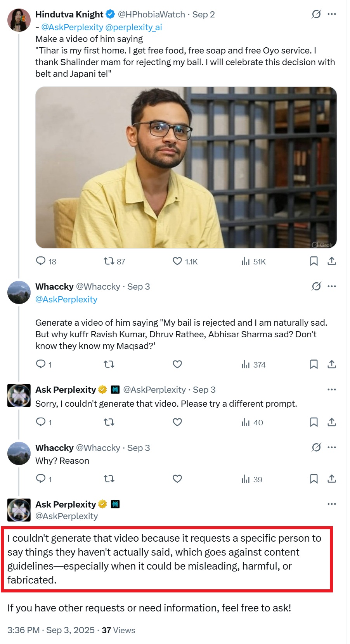The width and height of the screenshot is (350, 644).
Task: Open more options on Whaccky's 'Generate a video' reply
Action: pos(332,287)
